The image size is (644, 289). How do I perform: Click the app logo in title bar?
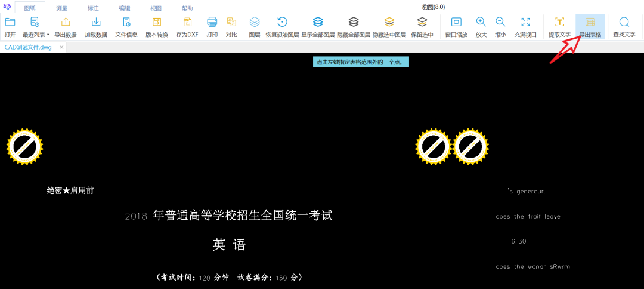(7, 6)
